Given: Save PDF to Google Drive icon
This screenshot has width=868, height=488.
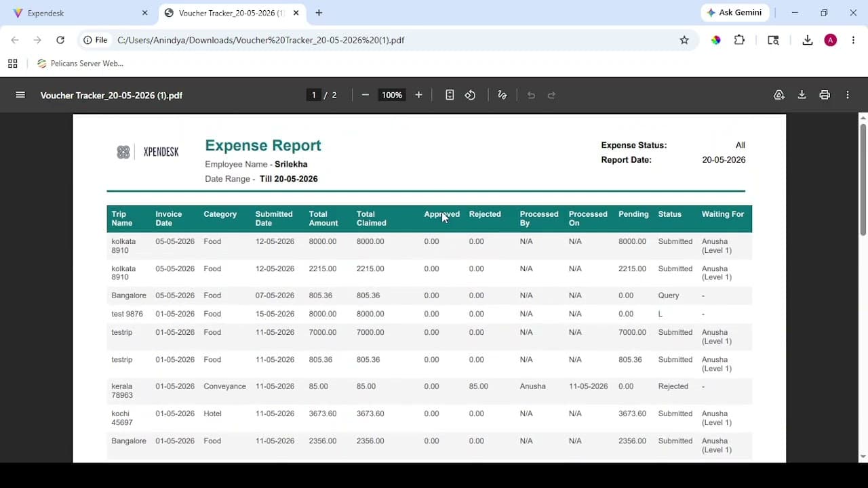Looking at the screenshot, I should pyautogui.click(x=779, y=95).
